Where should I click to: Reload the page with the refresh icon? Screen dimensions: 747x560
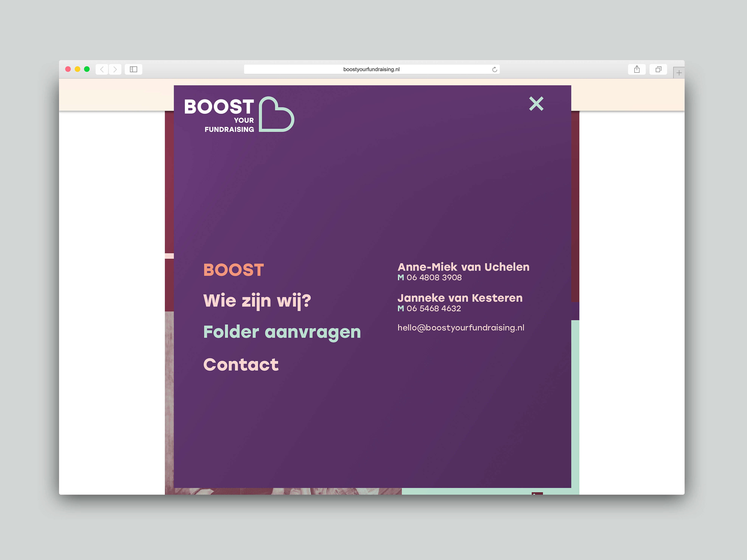tap(494, 70)
